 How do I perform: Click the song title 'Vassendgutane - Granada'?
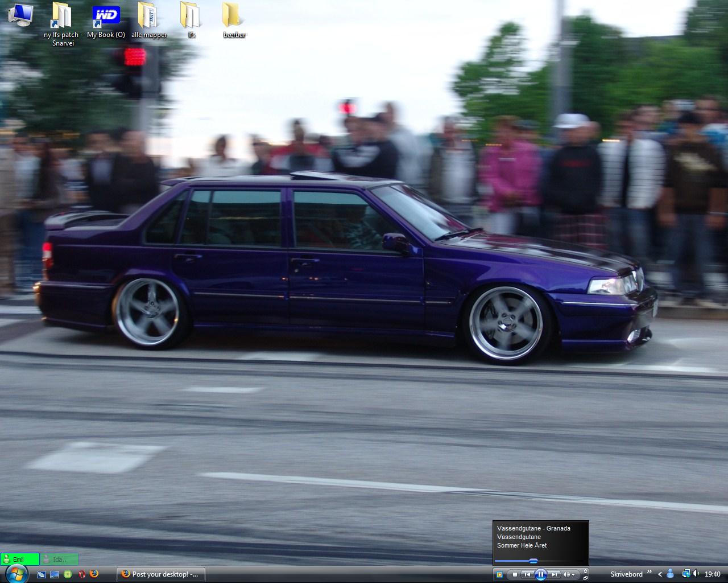pos(533,528)
